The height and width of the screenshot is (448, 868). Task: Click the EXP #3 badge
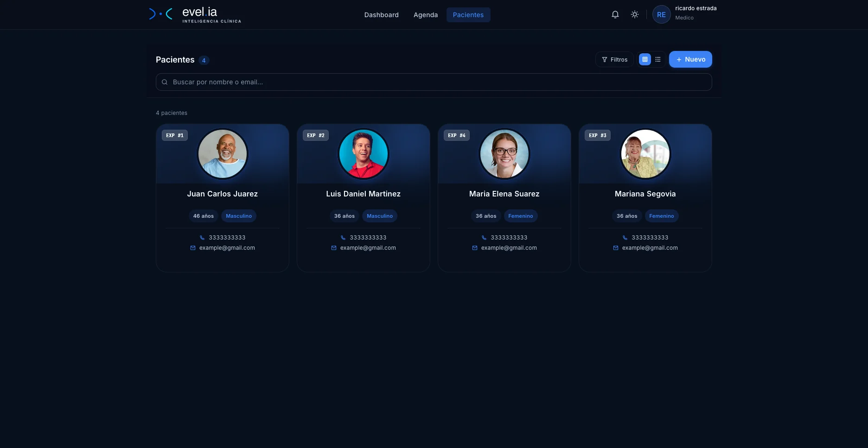[598, 135]
